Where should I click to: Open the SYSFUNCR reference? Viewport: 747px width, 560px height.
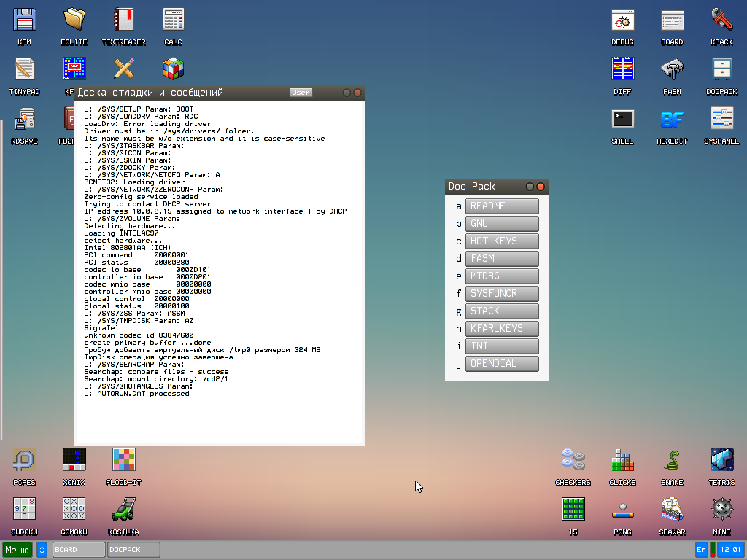tap(502, 293)
